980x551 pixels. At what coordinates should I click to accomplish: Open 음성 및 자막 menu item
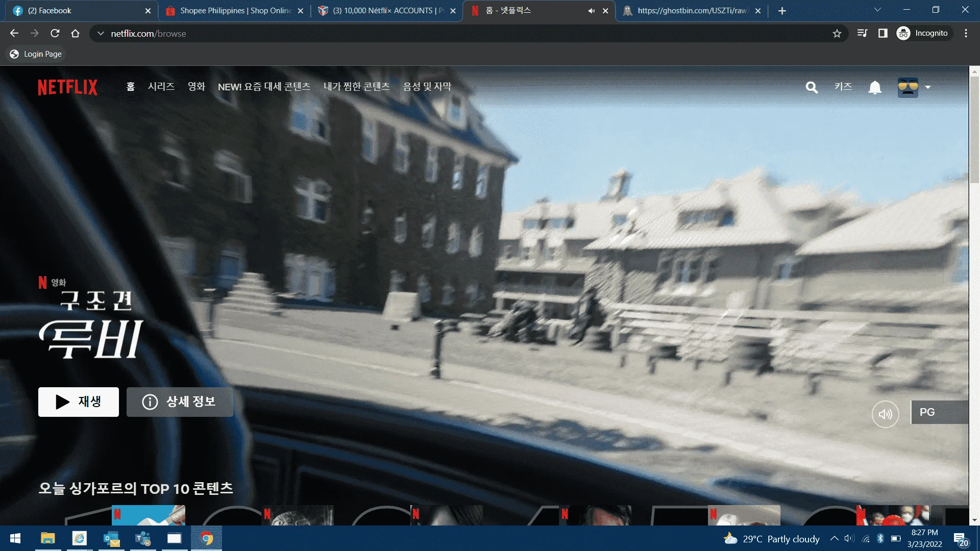point(427,87)
